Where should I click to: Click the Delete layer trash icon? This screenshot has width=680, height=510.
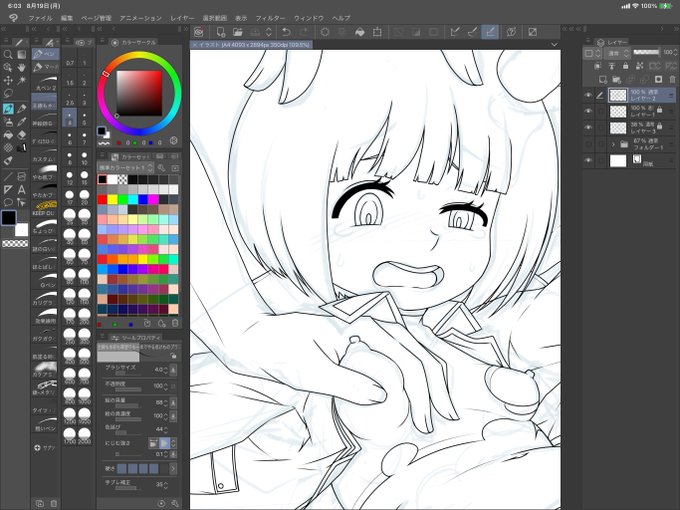point(672,79)
